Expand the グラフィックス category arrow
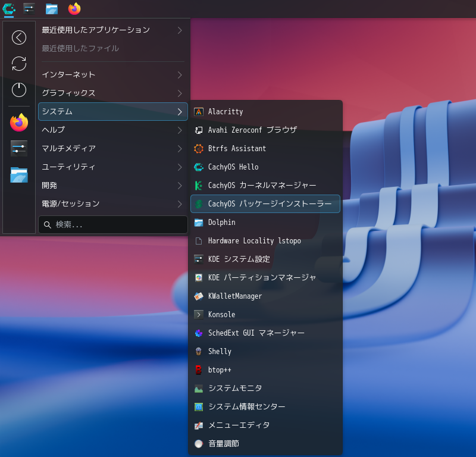 (180, 93)
